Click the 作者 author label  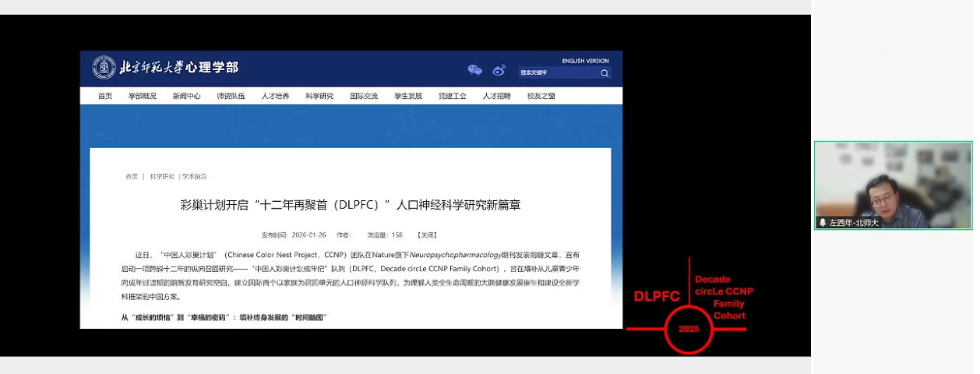pos(344,235)
